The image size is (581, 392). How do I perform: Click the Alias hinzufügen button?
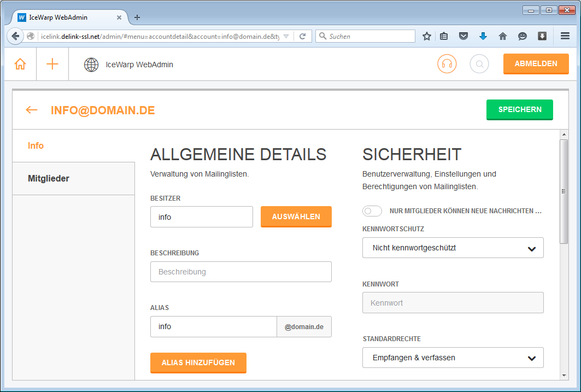tap(198, 362)
